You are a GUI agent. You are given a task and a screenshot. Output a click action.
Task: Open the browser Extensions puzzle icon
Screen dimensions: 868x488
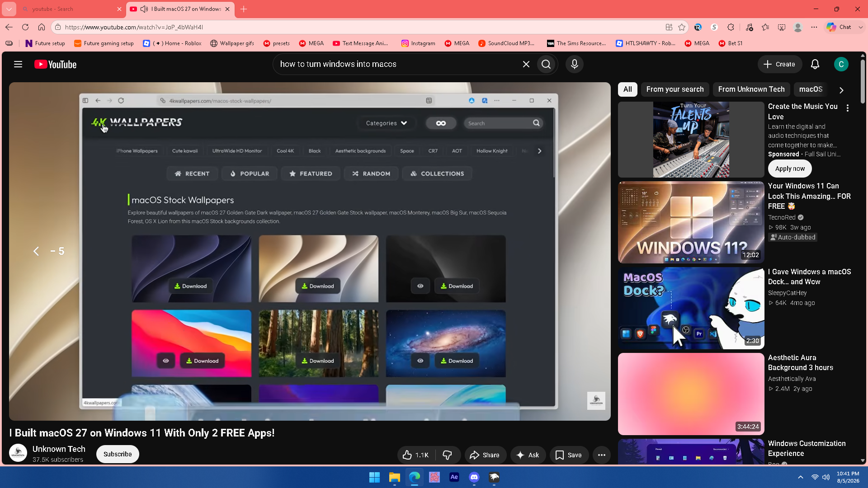point(731,27)
